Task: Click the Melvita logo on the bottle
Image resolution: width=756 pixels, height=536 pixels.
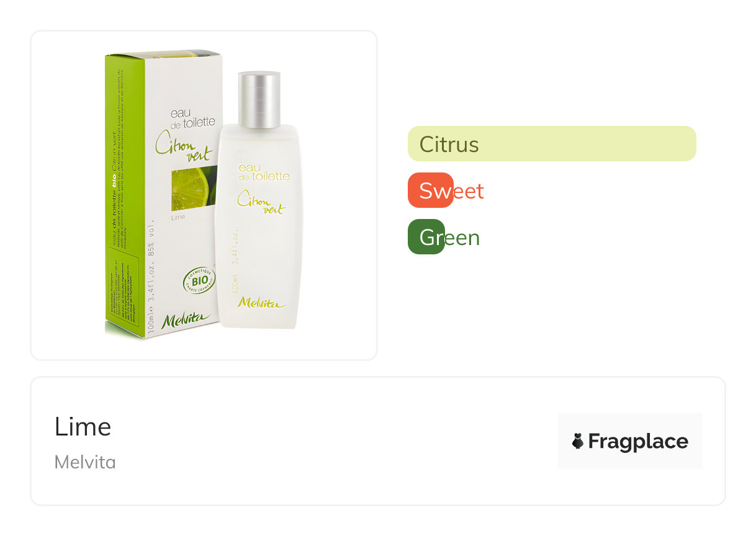Action: point(261,303)
